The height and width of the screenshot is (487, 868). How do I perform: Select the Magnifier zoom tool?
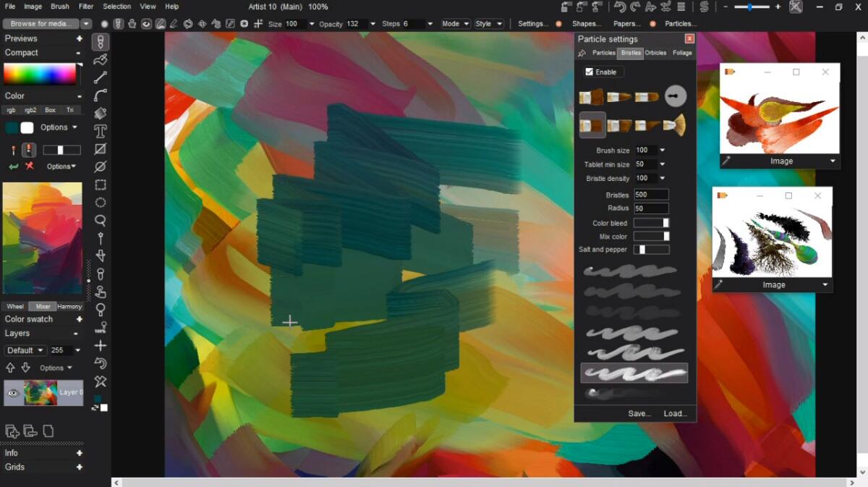[x=101, y=221]
